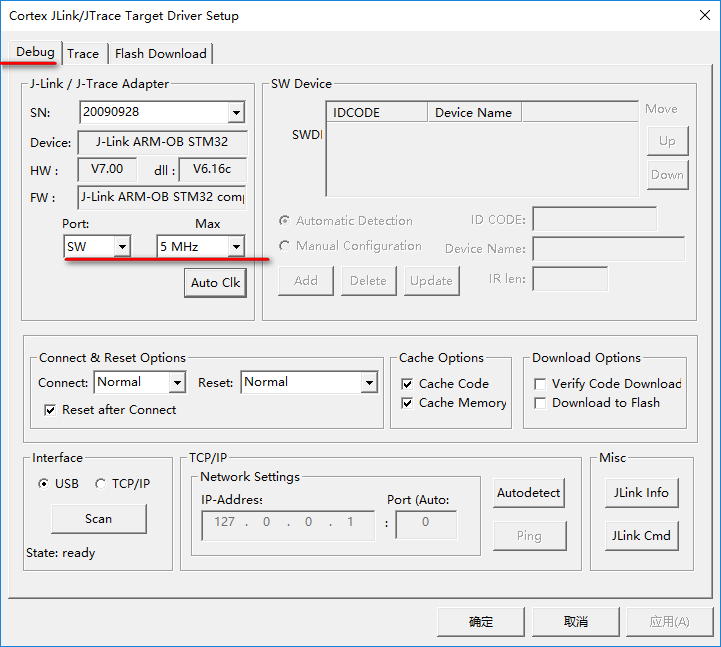Open JLink Info
This screenshot has height=647, width=721.
point(641,493)
